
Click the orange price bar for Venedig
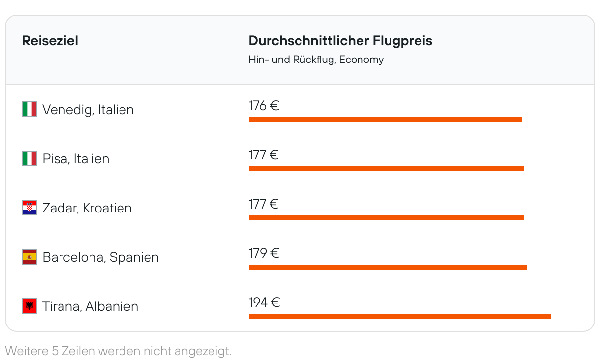386,120
